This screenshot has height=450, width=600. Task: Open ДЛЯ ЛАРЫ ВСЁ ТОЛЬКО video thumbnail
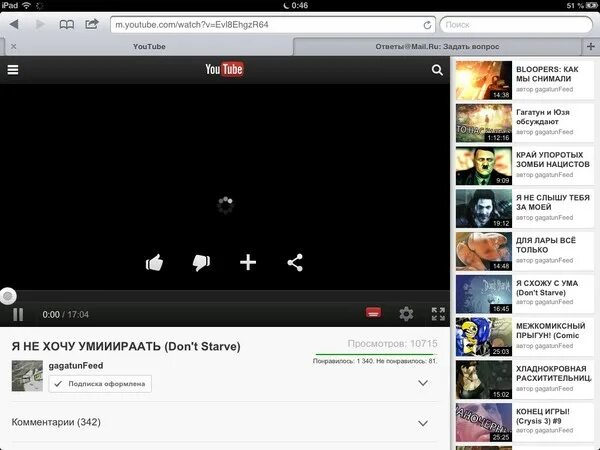point(484,251)
